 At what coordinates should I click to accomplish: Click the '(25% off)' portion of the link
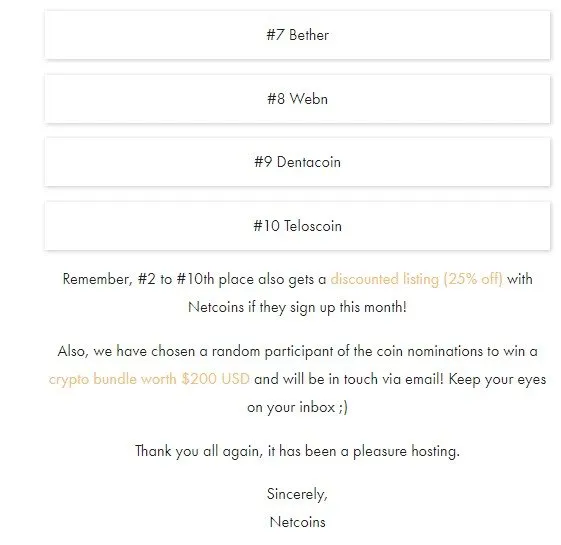(473, 279)
